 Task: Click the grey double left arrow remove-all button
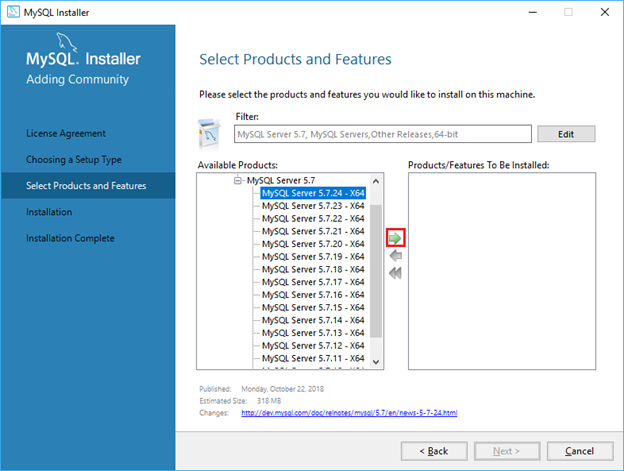pos(396,273)
